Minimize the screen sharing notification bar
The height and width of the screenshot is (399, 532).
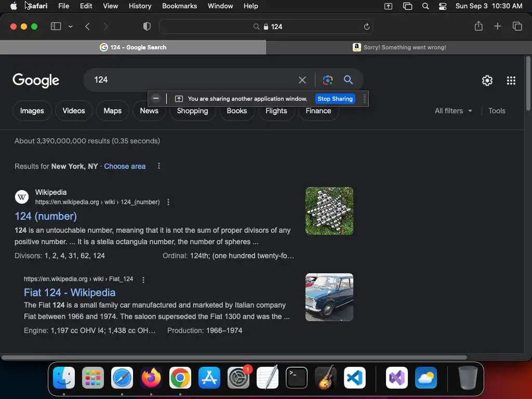point(156,98)
